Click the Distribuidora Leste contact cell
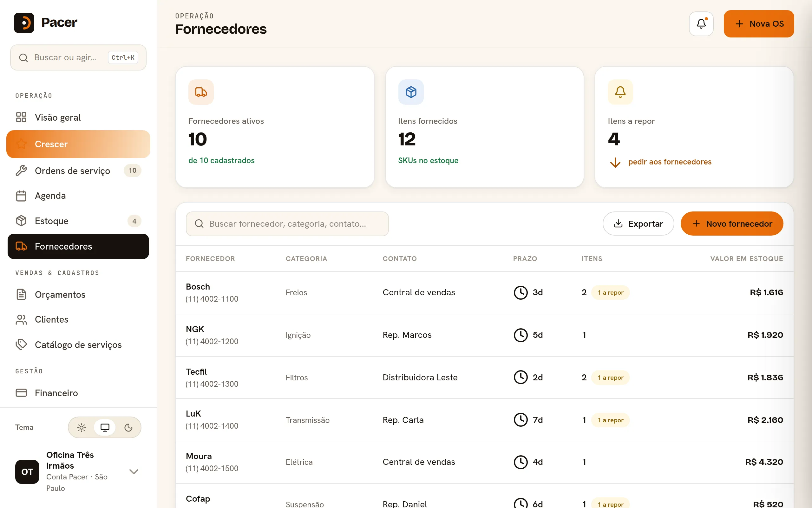The width and height of the screenshot is (812, 508). (420, 377)
